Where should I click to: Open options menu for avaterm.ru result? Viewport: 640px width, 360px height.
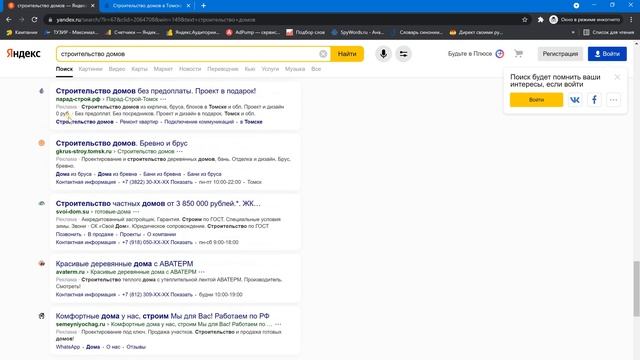click(x=202, y=272)
